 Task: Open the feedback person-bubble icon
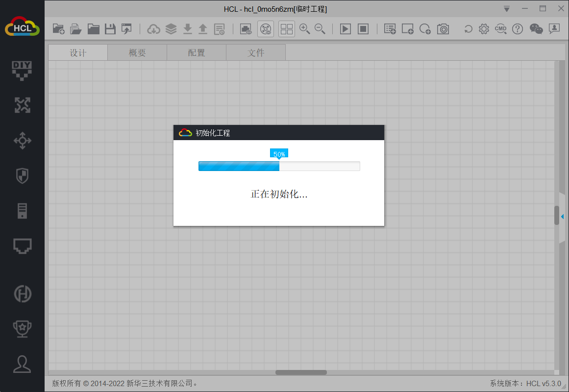554,29
